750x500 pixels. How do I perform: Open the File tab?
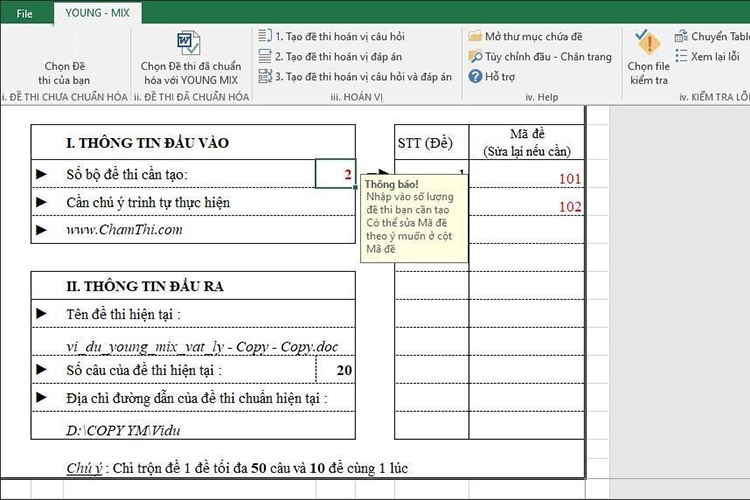point(24,13)
